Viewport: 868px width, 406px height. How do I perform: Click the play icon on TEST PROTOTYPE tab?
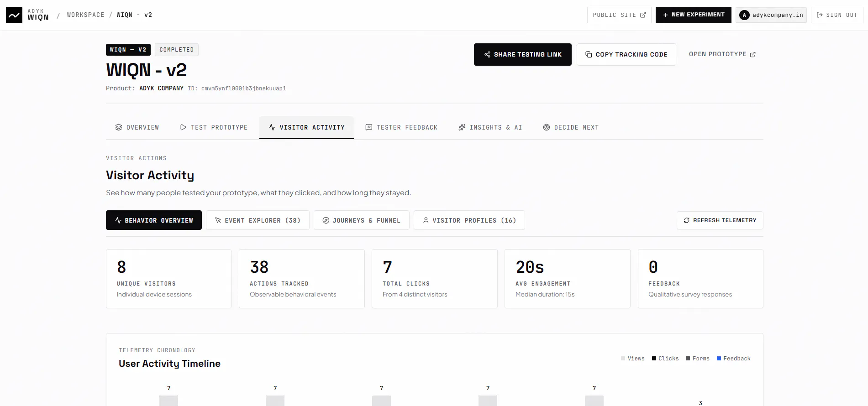coord(183,127)
